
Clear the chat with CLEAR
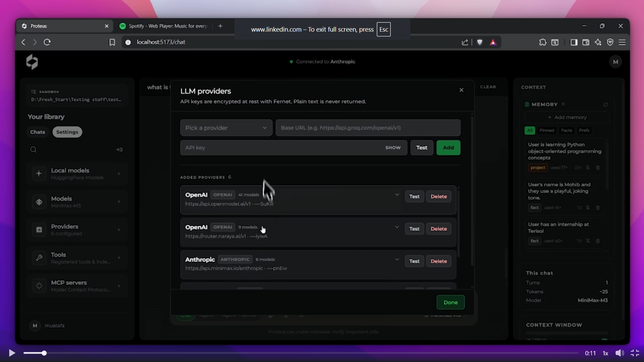[x=488, y=87]
